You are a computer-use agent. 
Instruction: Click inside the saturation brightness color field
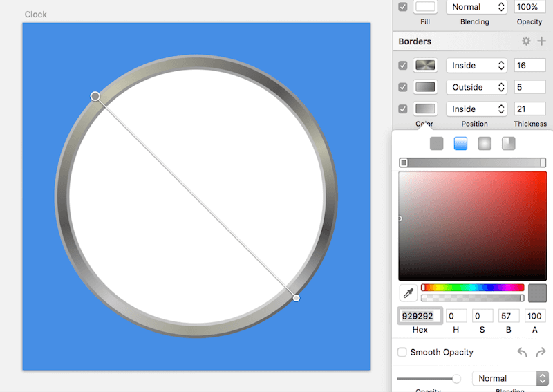click(x=473, y=226)
